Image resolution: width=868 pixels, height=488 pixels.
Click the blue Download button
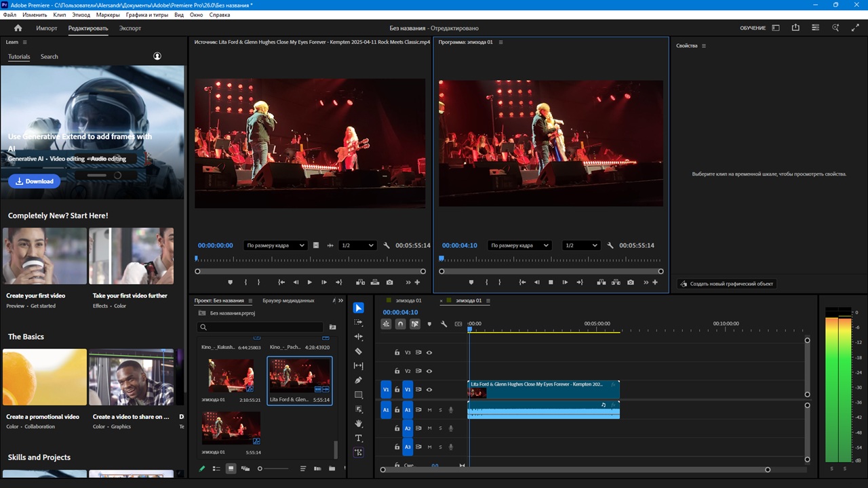pos(35,181)
